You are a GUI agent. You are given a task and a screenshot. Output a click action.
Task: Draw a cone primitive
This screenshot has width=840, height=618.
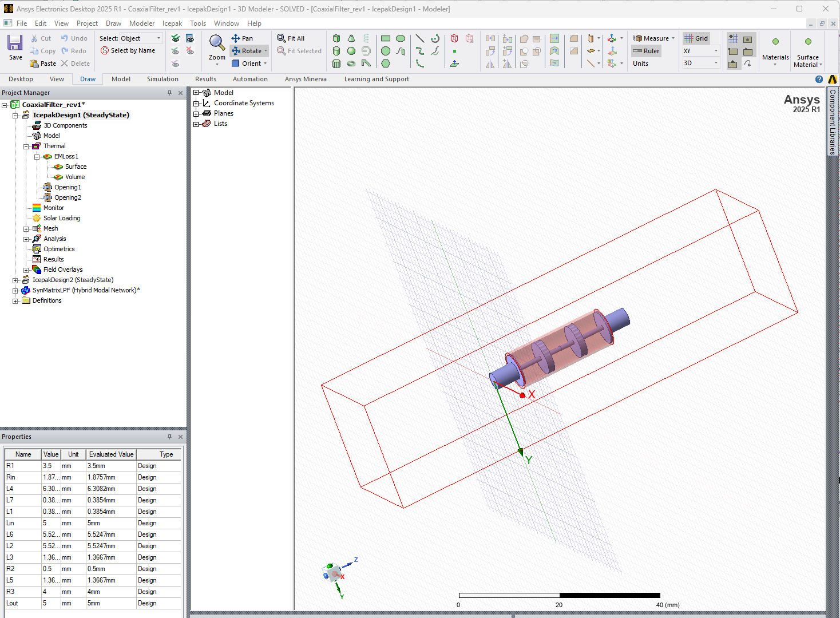351,38
